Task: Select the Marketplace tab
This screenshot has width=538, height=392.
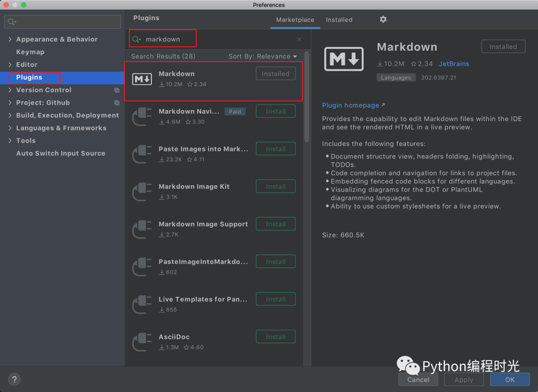Action: click(295, 19)
